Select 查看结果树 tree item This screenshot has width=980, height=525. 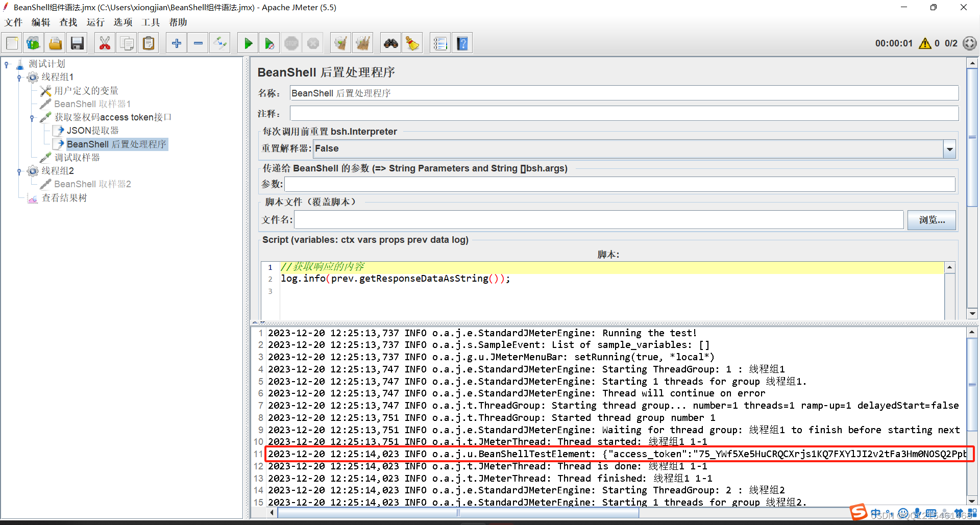64,198
